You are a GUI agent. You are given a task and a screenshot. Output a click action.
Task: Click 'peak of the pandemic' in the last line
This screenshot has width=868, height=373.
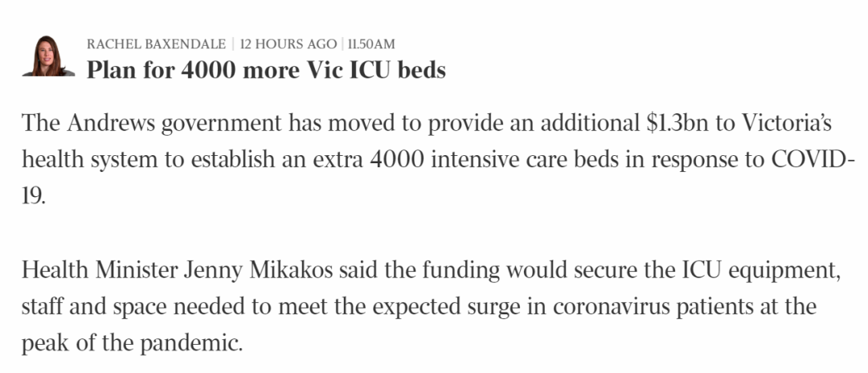tap(133, 344)
